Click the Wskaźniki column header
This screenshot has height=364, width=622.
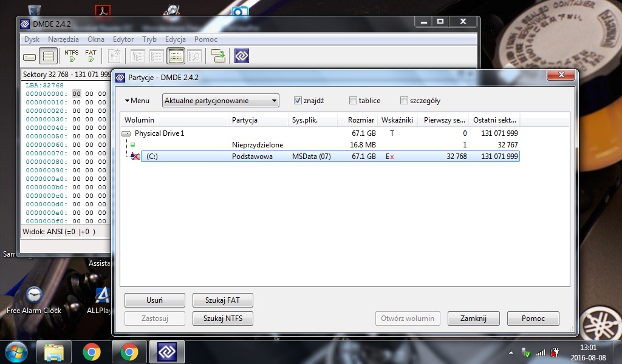point(397,120)
